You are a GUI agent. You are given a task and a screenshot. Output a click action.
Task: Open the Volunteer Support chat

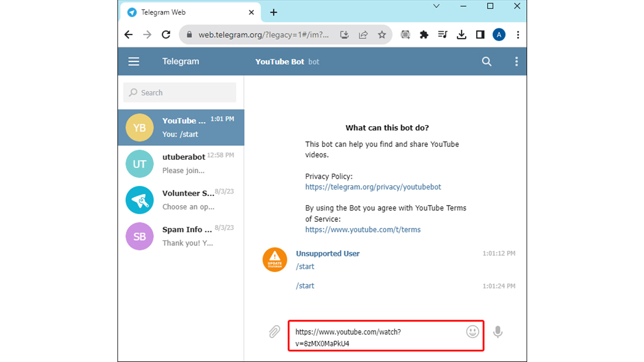(181, 200)
